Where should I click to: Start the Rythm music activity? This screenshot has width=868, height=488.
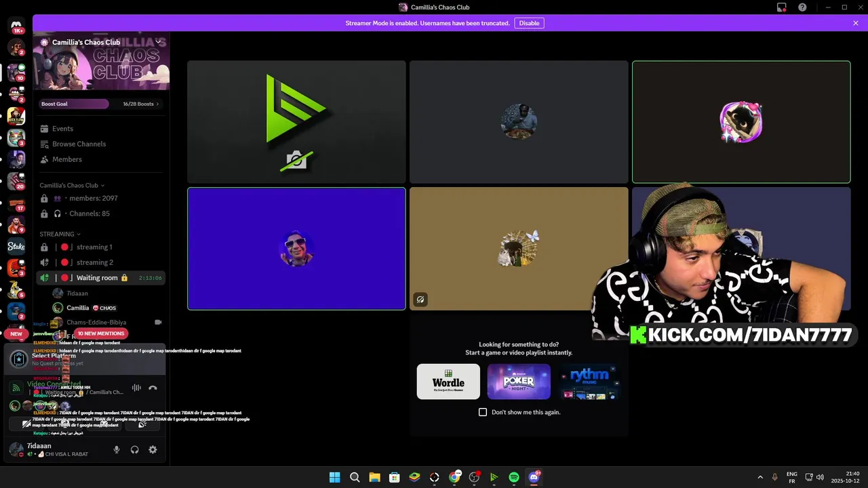(x=589, y=382)
